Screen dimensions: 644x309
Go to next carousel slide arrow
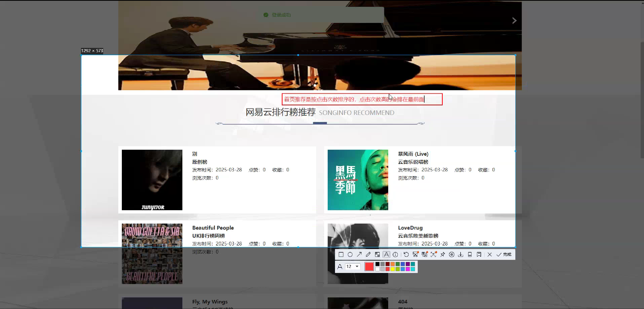point(514,21)
